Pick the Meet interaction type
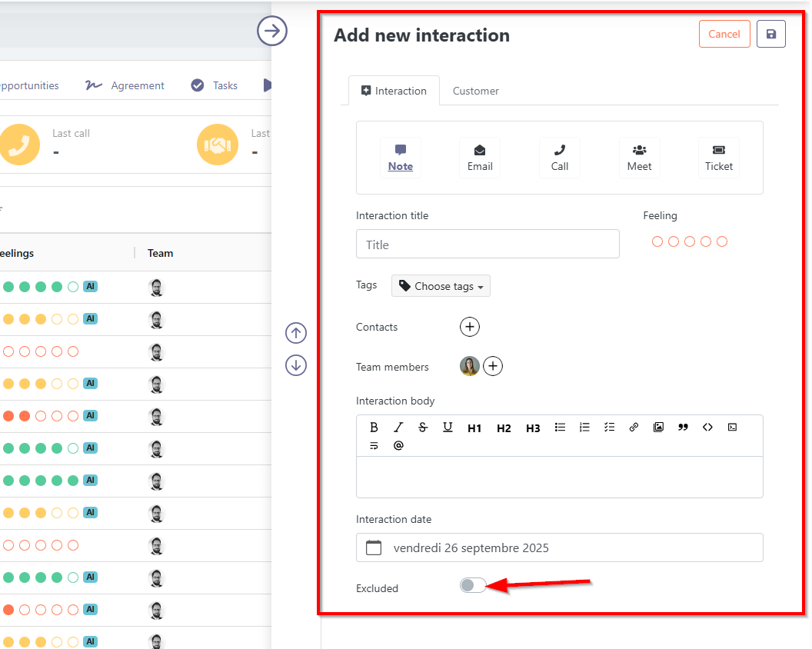 [639, 158]
